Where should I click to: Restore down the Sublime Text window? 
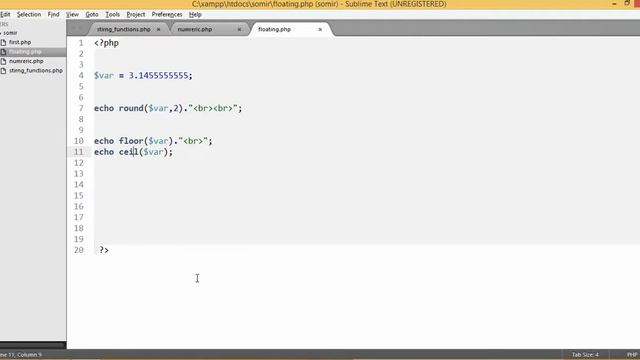tap(627, 3)
